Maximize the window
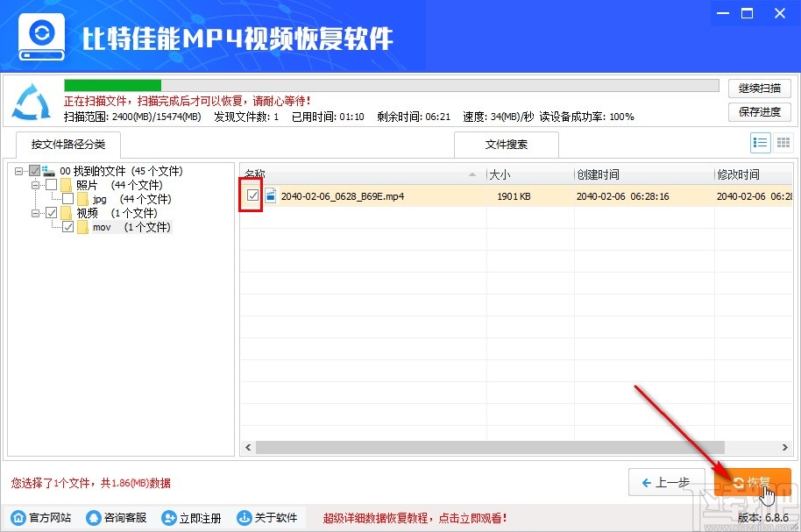The width and height of the screenshot is (801, 532). (x=747, y=13)
